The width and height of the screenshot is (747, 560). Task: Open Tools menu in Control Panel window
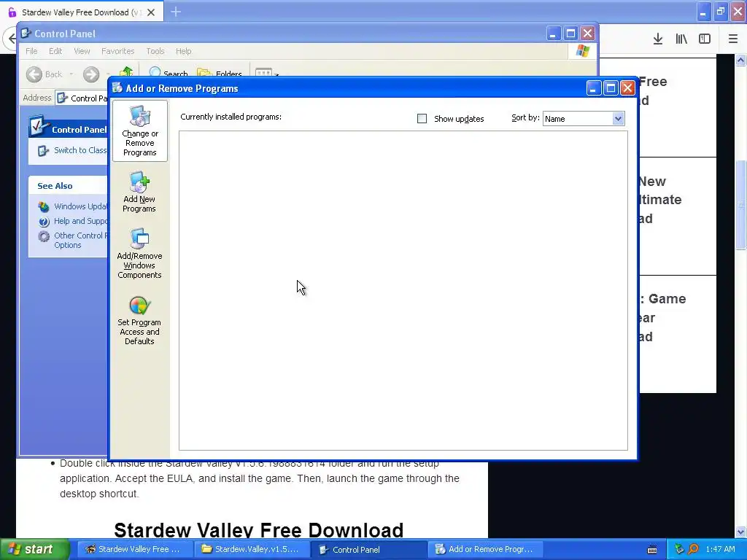tap(155, 51)
